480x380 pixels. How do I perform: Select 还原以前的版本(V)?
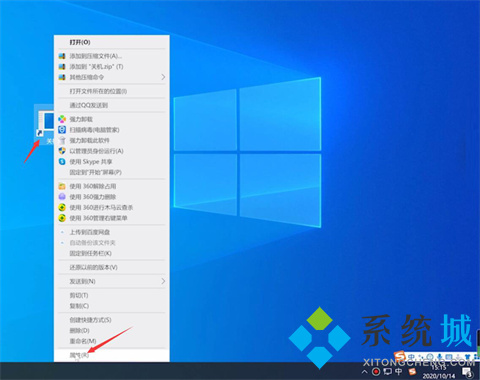[x=112, y=267]
